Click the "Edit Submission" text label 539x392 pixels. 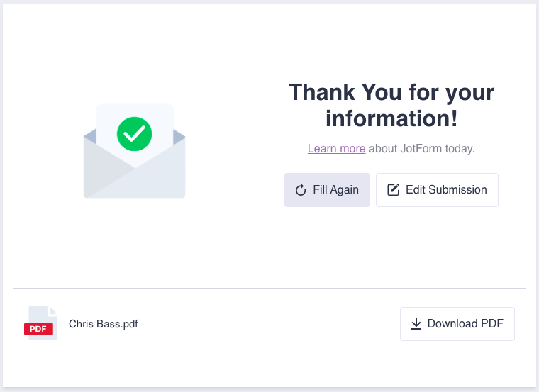coord(446,190)
